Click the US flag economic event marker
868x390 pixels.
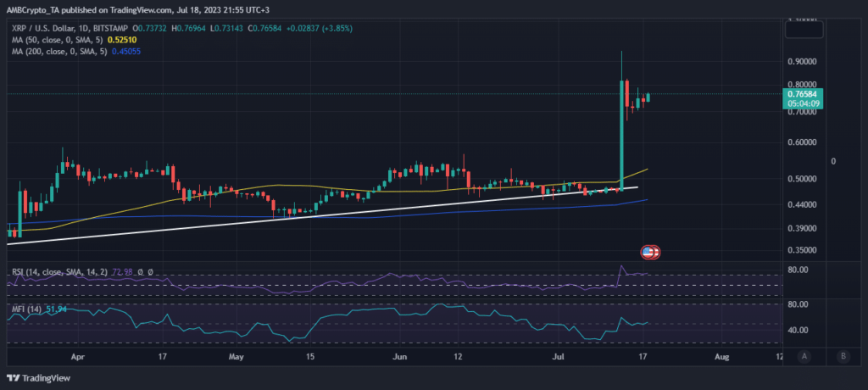click(649, 252)
